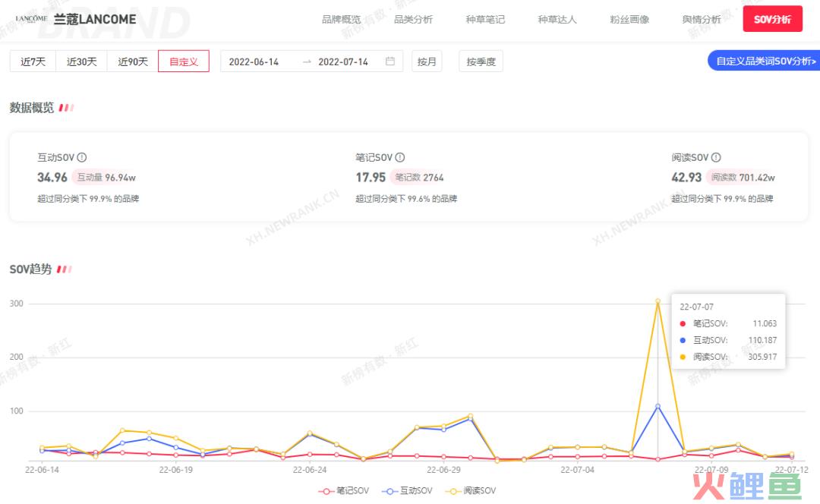Image resolution: width=820 pixels, height=504 pixels.
Task: Click the 阅读数 701.42w badge
Action: pos(743,178)
